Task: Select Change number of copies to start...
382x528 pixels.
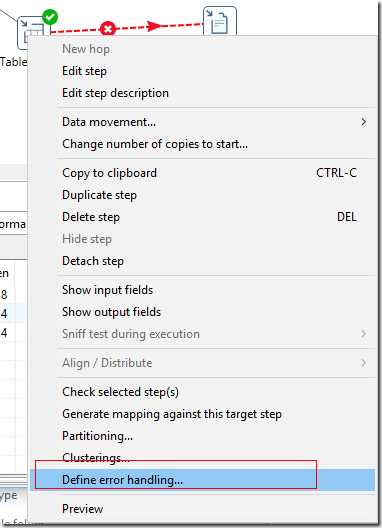Action: click(x=155, y=144)
